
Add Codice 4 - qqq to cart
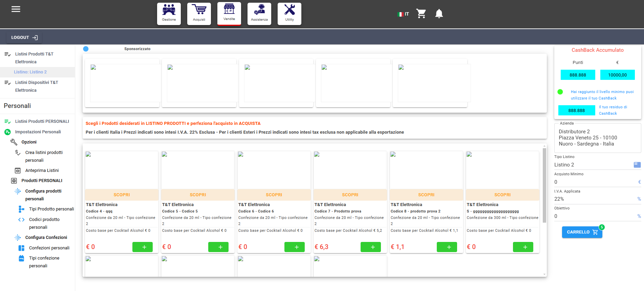coord(143,247)
